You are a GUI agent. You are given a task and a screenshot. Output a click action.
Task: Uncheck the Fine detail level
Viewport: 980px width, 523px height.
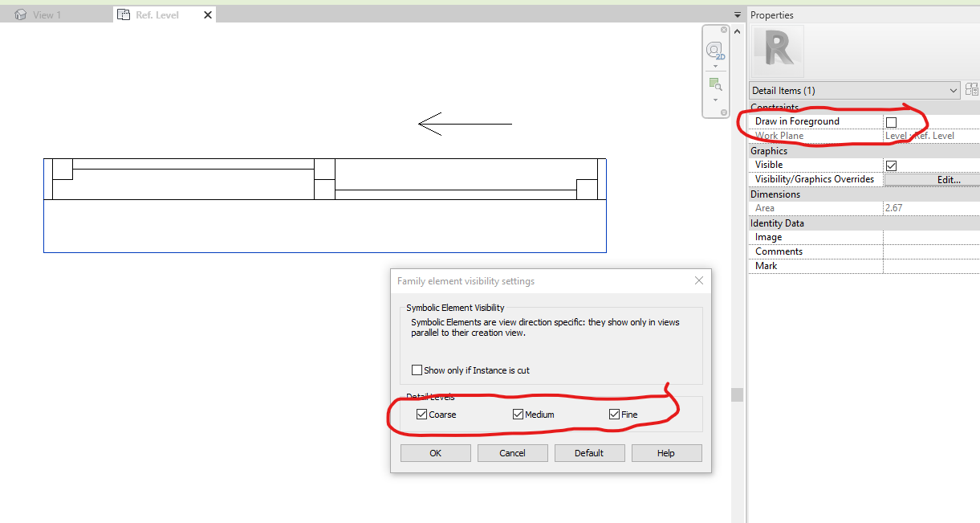pyautogui.click(x=613, y=414)
